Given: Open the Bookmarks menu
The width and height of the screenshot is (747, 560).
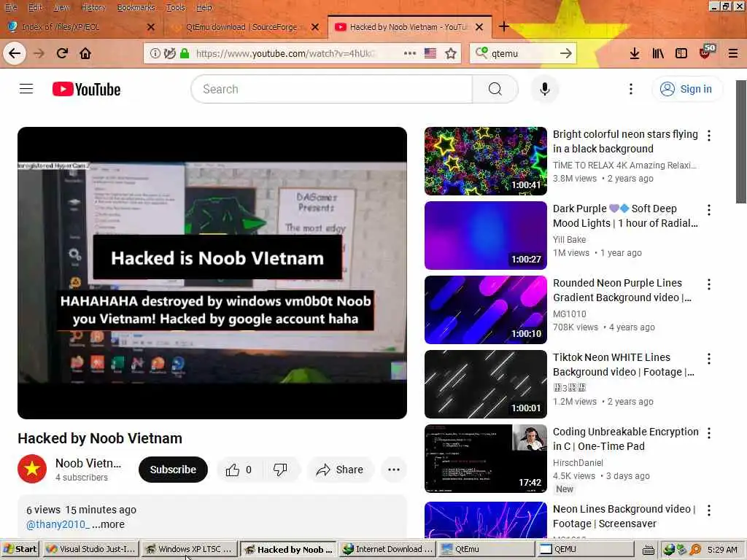Looking at the screenshot, I should click(136, 7).
